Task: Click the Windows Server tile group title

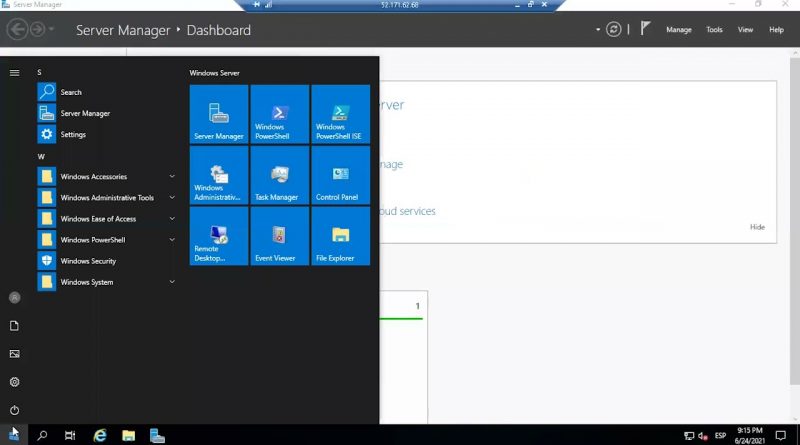Action: coord(214,73)
